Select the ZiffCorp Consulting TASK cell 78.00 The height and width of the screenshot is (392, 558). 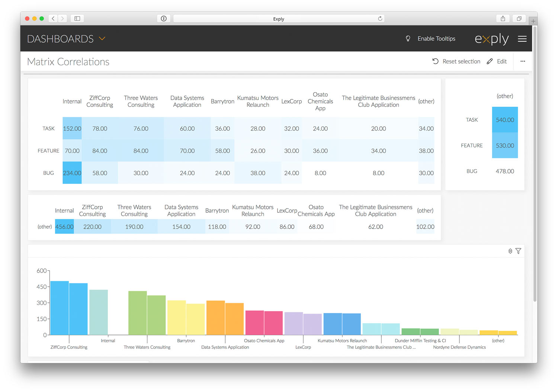coord(100,128)
